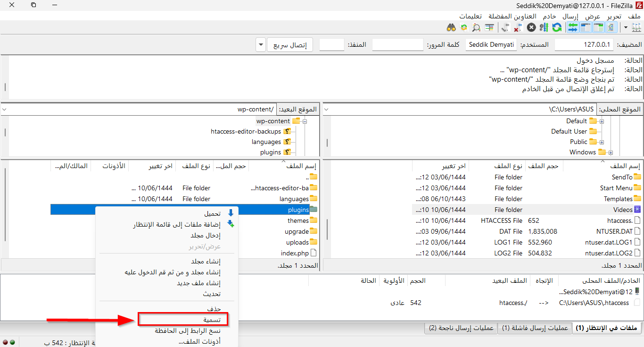Image resolution: width=644 pixels, height=347 pixels.
Task: Cancel current operation with black X icon
Action: pos(531,27)
